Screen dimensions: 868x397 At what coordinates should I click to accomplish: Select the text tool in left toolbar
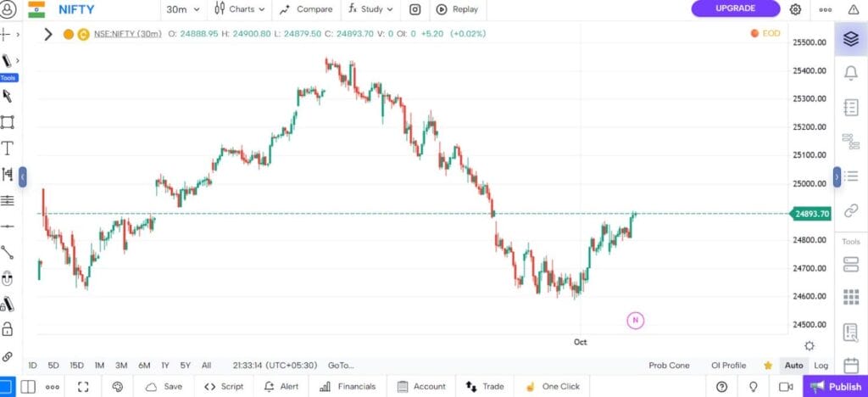pyautogui.click(x=8, y=148)
